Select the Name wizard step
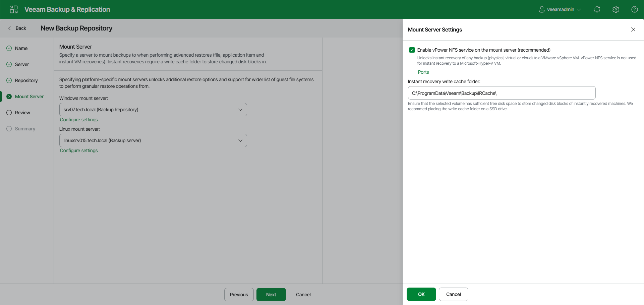 pyautogui.click(x=21, y=48)
